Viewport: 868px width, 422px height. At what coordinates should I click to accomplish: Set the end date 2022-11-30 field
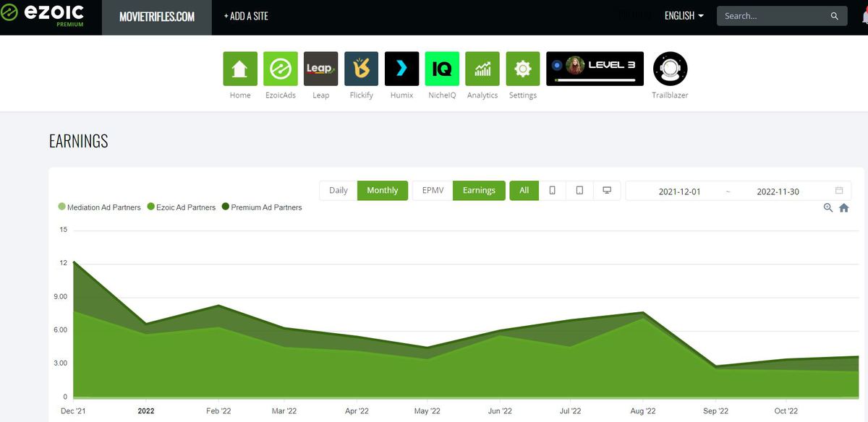point(778,191)
